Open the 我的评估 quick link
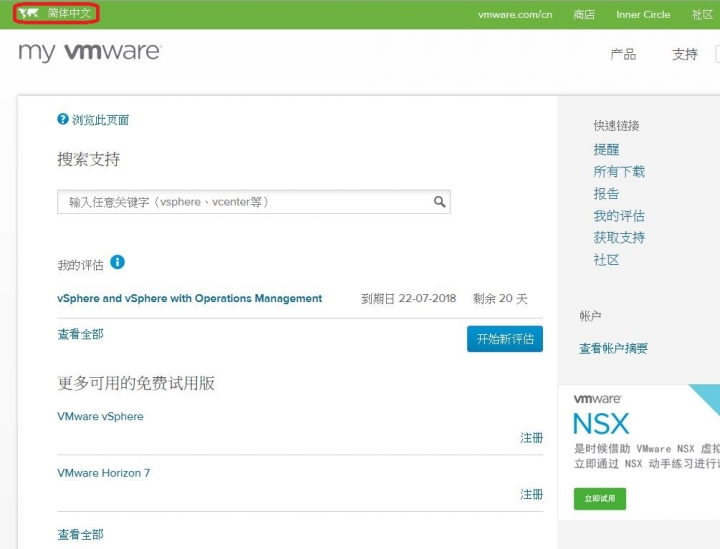720x549 pixels. (x=619, y=216)
